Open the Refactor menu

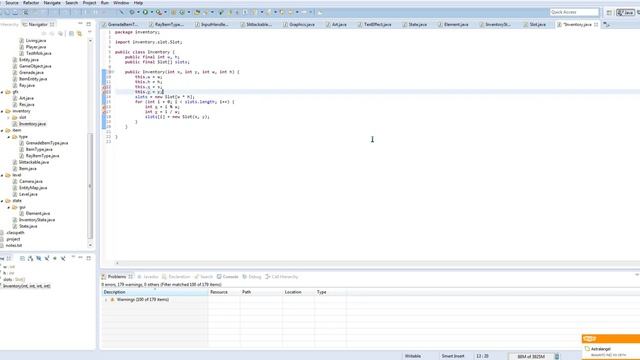pos(31,2)
